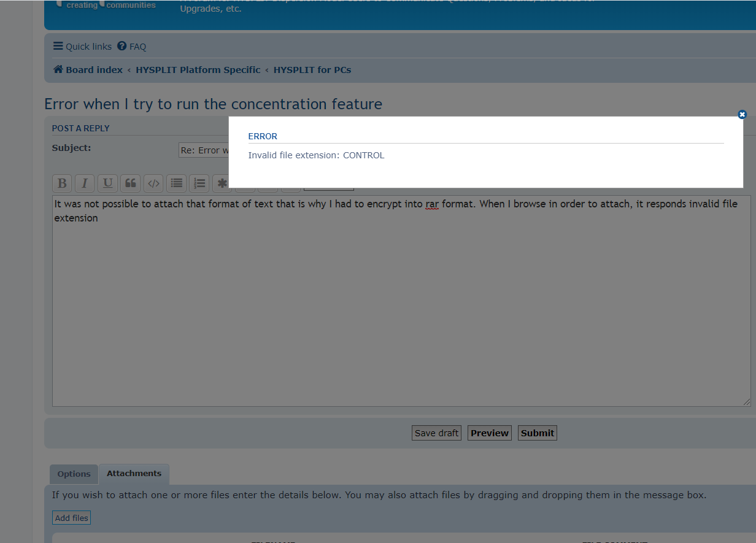Insert code tags with the code icon
The image size is (756, 543).
153,183
